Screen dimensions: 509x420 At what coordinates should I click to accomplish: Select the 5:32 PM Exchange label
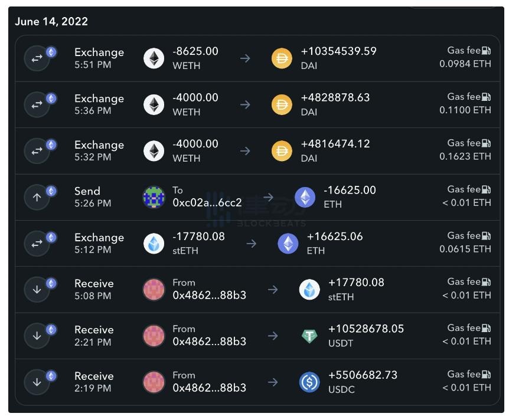pyautogui.click(x=99, y=145)
